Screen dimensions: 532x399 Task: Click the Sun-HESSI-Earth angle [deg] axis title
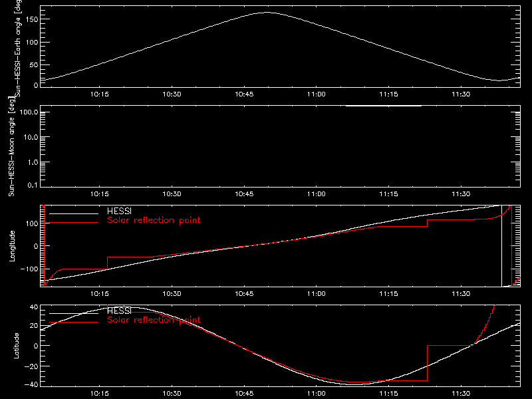[x=18, y=49]
